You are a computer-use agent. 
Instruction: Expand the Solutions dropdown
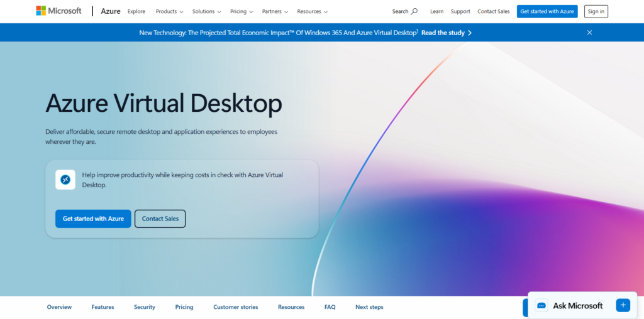tap(206, 11)
